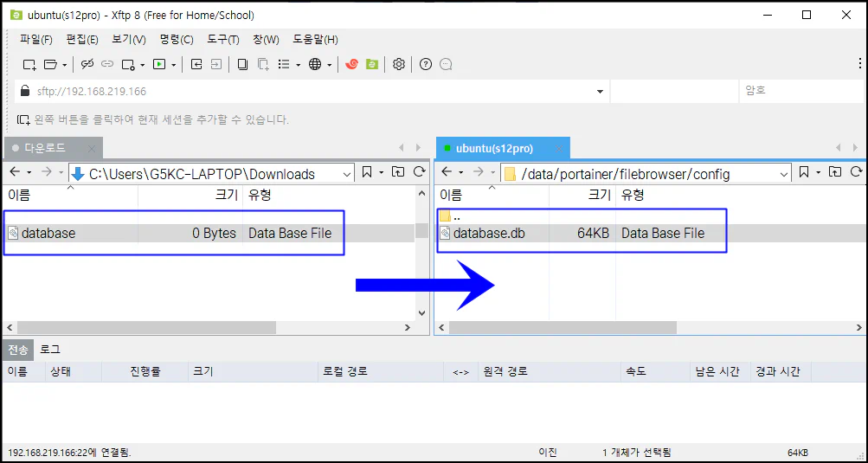Click the New Session toolbar icon
868x463 pixels.
click(x=29, y=65)
